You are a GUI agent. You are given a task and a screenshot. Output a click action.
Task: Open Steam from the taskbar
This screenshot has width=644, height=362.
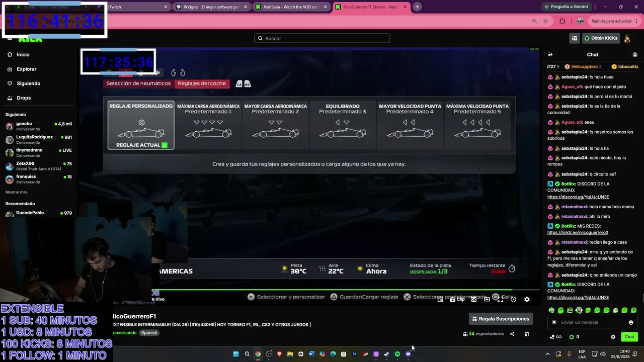(x=386, y=354)
